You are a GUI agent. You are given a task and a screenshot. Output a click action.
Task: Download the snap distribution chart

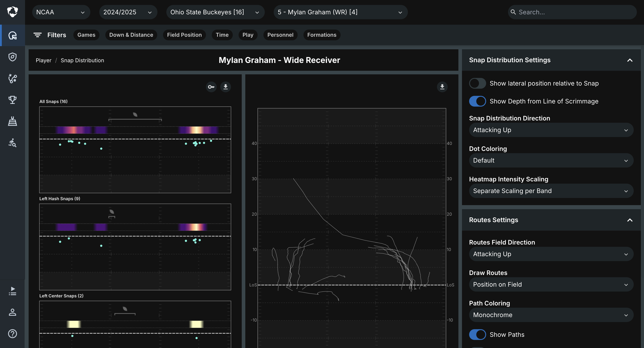point(225,87)
